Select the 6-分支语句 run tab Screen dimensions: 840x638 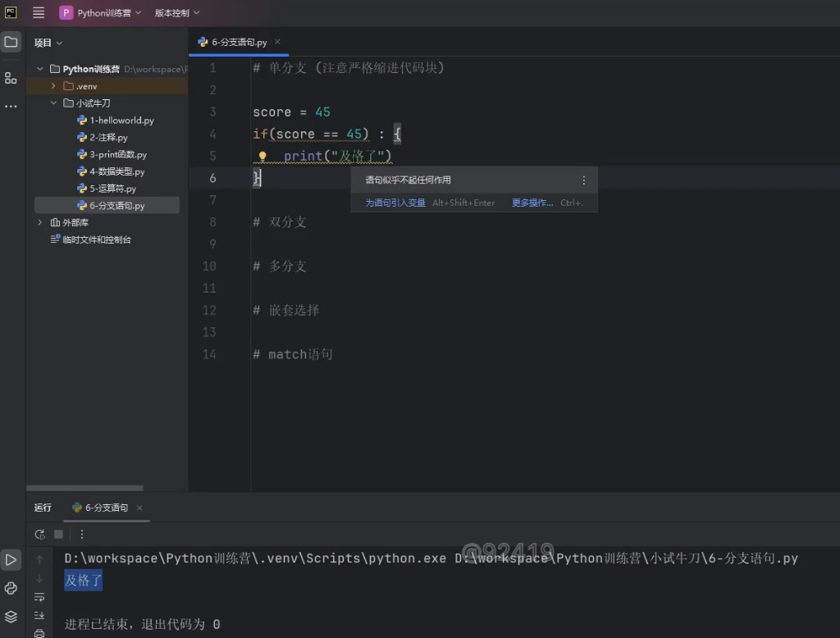[x=106, y=508]
